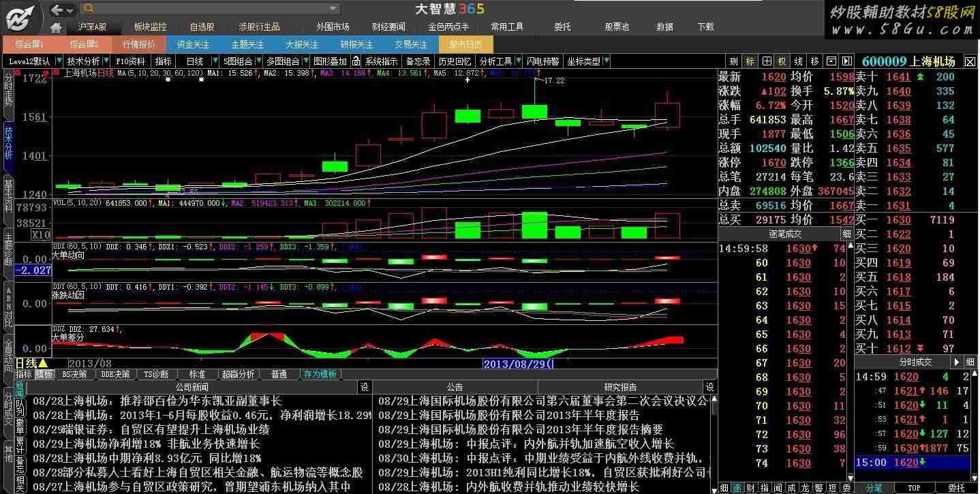Expand the 5图组合 dropdown arrow
980x494 pixels.
pyautogui.click(x=260, y=61)
